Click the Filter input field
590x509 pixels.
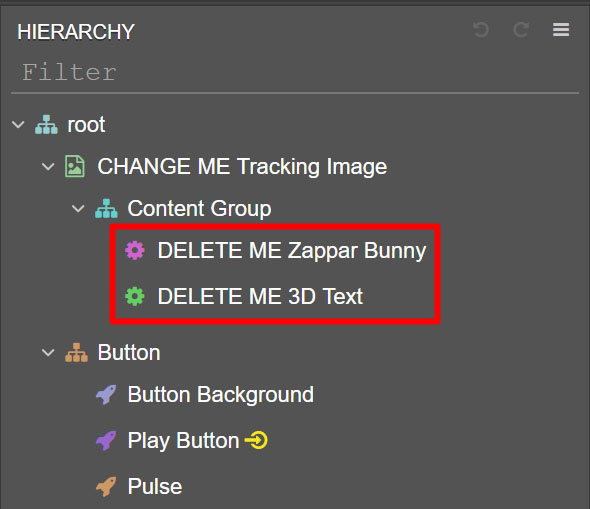click(295, 72)
